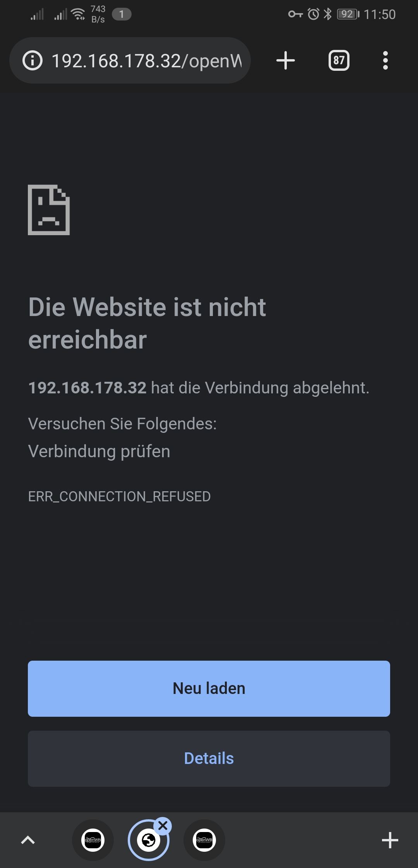Switch to the first openWB tab
Viewport: 418px width, 868px height.
pos(93,840)
